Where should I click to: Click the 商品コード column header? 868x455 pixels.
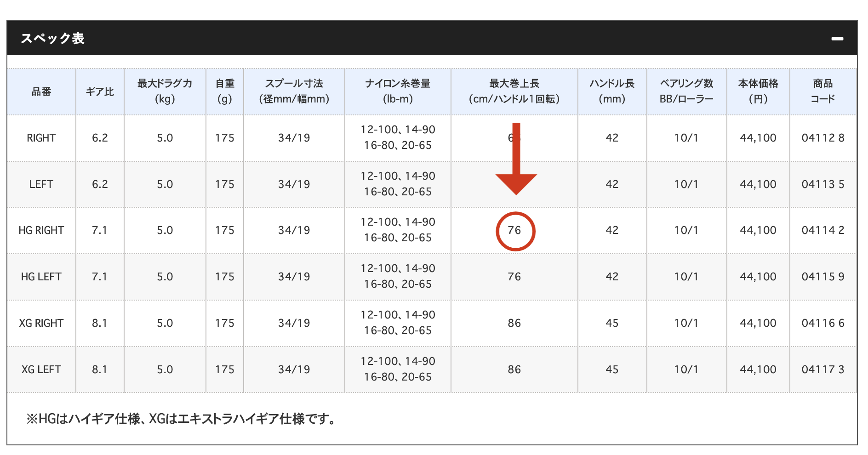click(x=823, y=91)
